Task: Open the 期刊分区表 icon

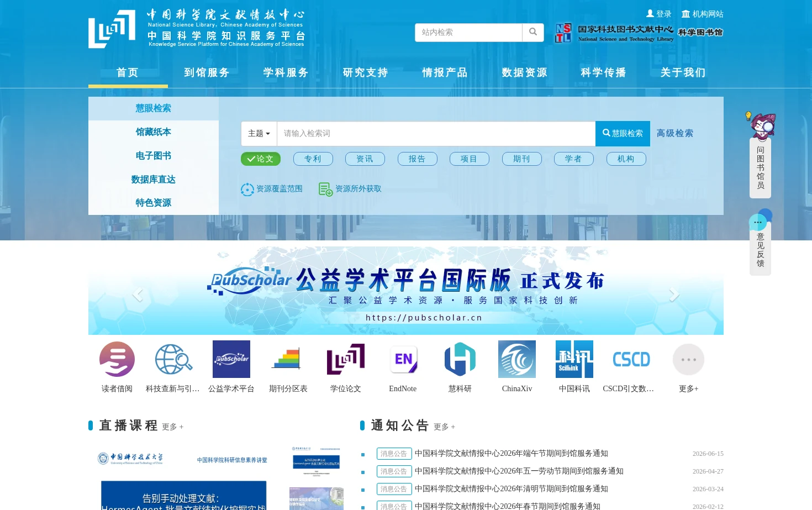Action: pos(288,359)
